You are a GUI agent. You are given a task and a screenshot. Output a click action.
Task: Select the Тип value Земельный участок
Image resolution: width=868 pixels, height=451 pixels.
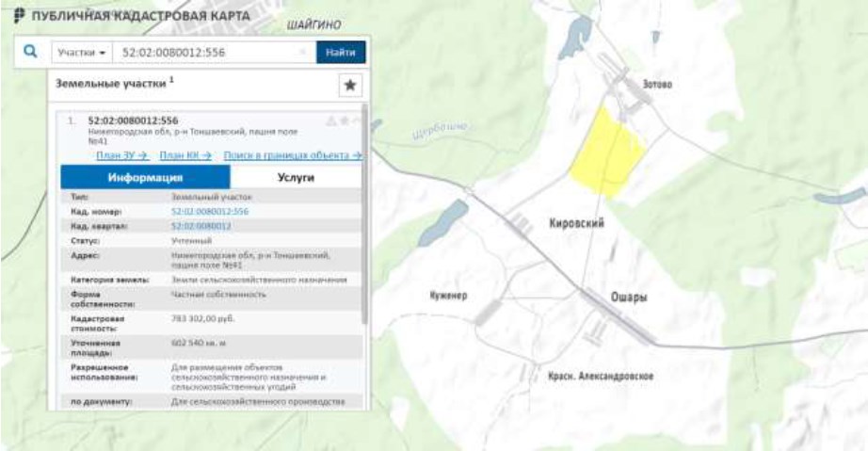[212, 197]
